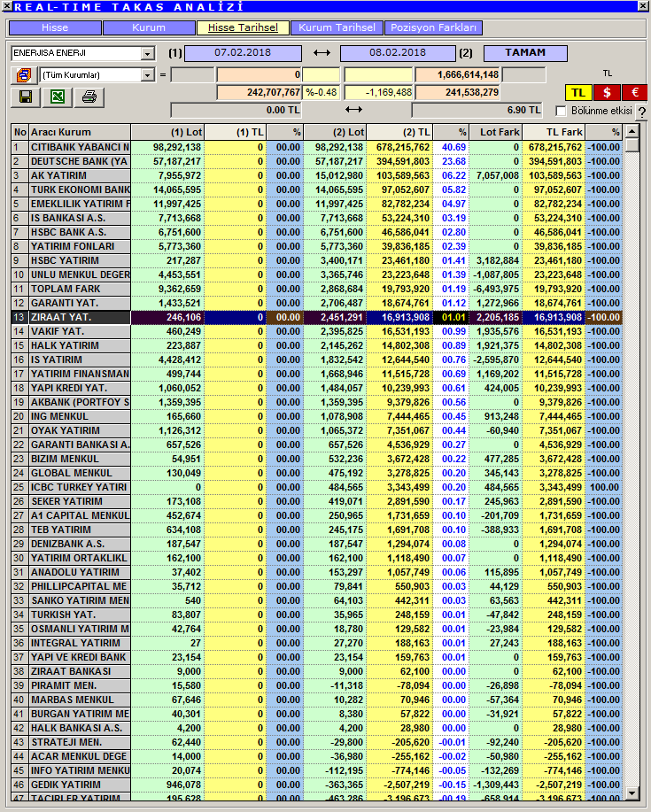Click highlighted ZIRAAT YAT. row
Screen dimensions: 651x812
tap(317, 317)
